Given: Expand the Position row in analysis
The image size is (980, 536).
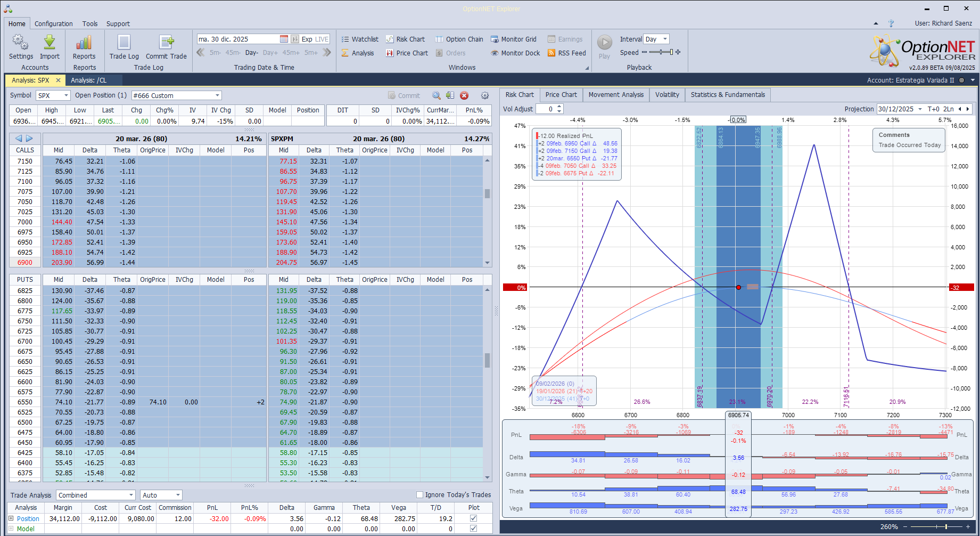Looking at the screenshot, I should point(11,518).
